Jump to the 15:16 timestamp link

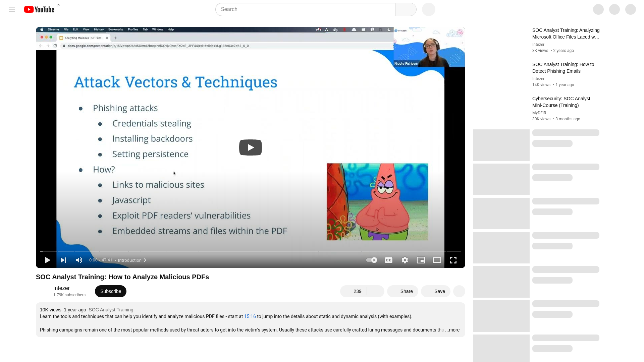250,316
